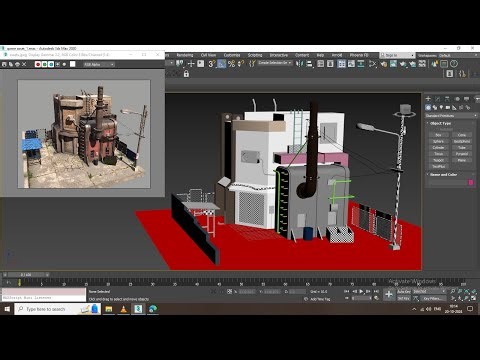Toggle the Spinner Snap button
The image size is (480, 360).
[x=241, y=63]
